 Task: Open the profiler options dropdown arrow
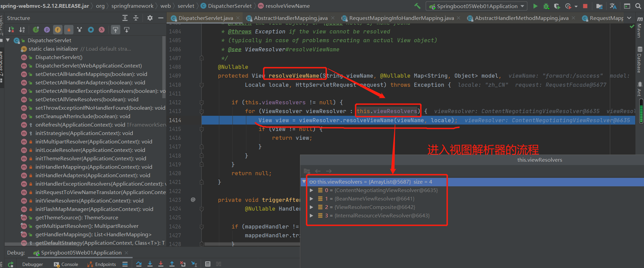click(x=576, y=6)
